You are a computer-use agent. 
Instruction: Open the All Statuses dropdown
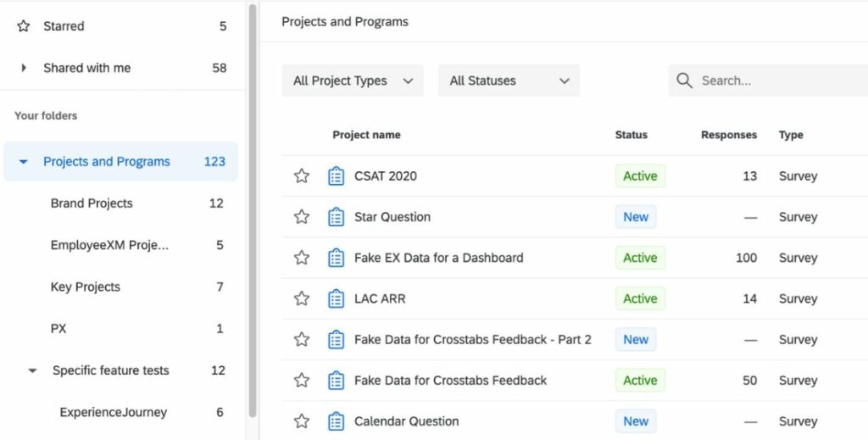[509, 81]
